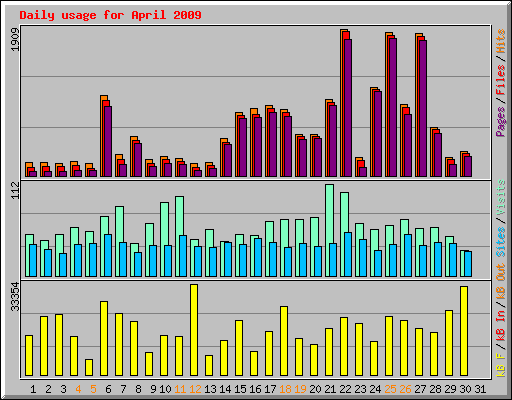Viewport: 512px width, 400px height.
Task: Click the blue sites bar for day 16
Action: coord(258,257)
